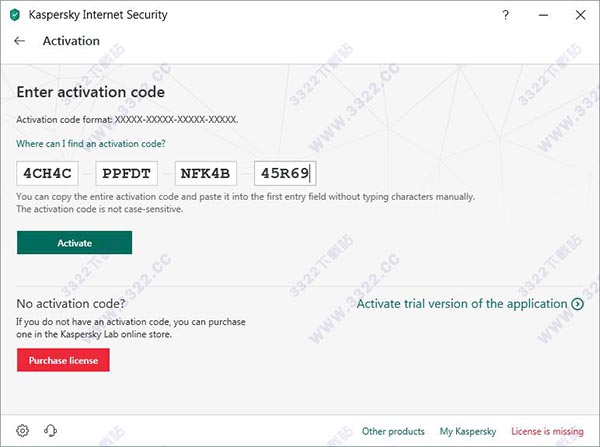The image size is (600, 447).
Task: Go back using the left arrow
Action: click(20, 41)
